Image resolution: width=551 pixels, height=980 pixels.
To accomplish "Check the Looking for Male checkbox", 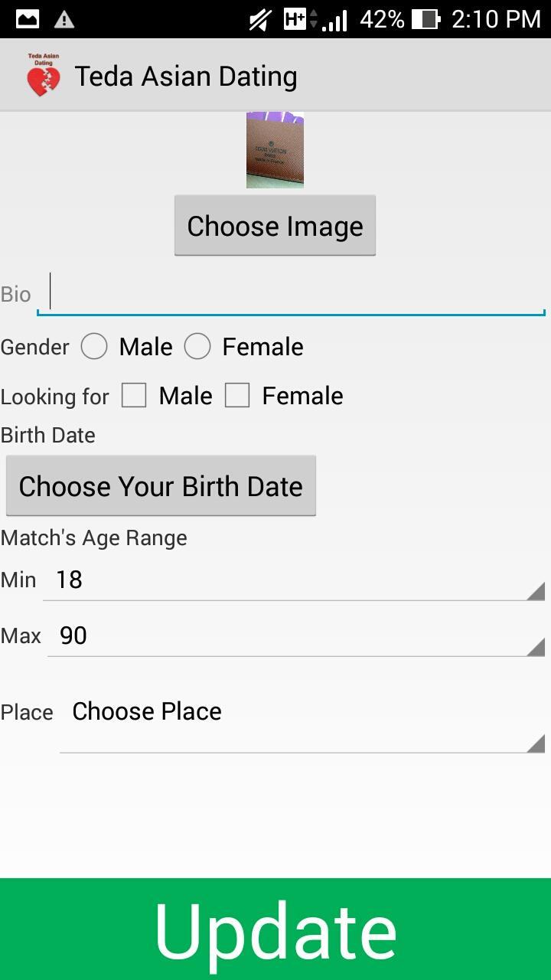I will click(134, 395).
